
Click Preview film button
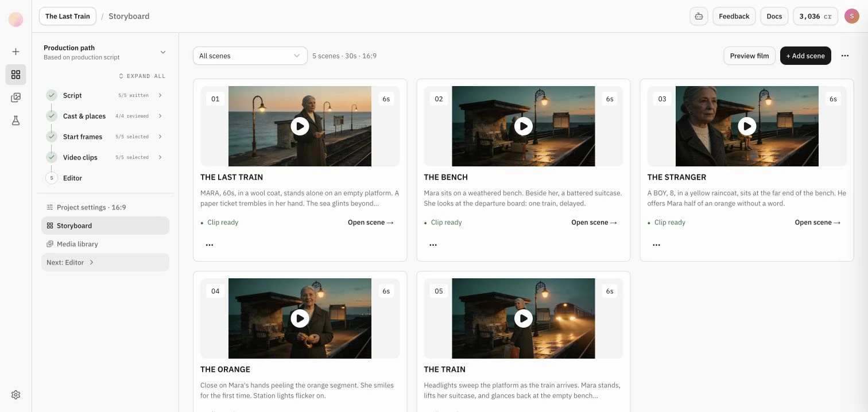click(x=749, y=56)
